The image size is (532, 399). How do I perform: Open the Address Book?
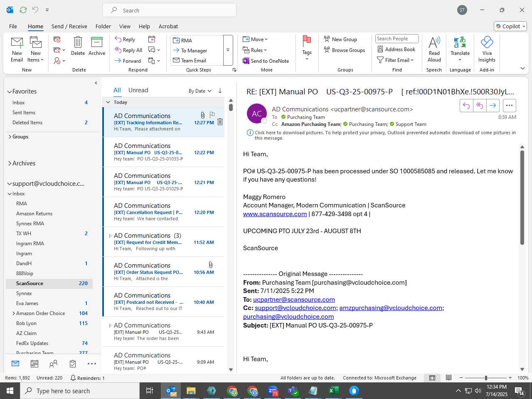tap(396, 49)
